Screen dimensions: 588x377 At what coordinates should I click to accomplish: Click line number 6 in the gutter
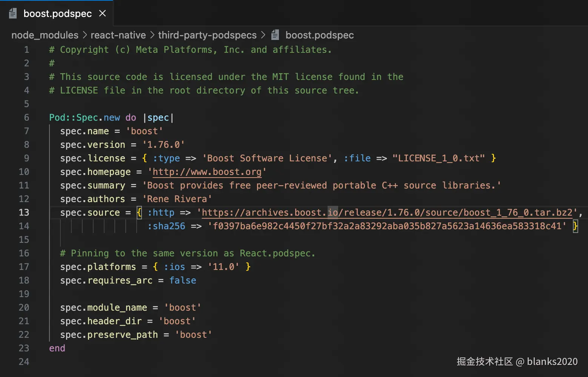click(x=26, y=118)
